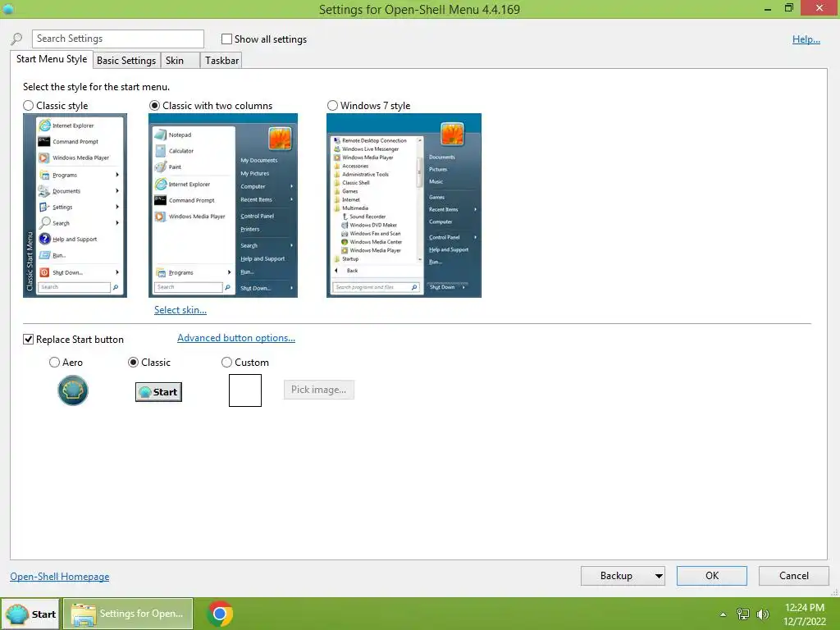
Task: Open the Taskbar tab
Action: [x=221, y=61]
